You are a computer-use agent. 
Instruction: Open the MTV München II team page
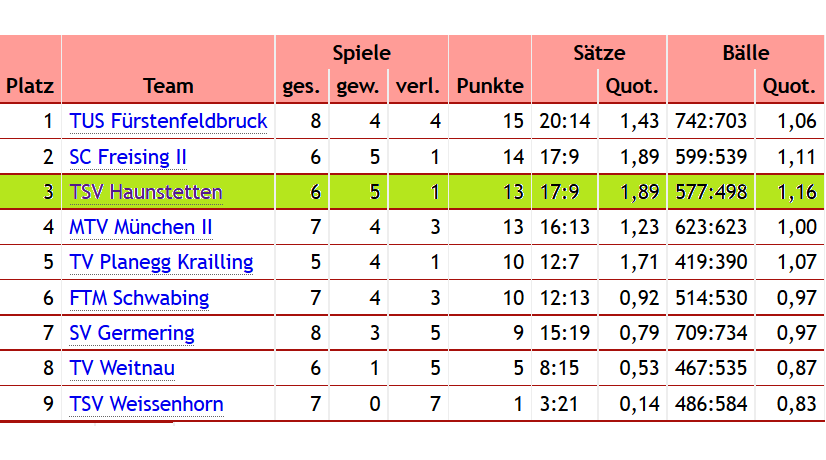pyautogui.click(x=141, y=227)
